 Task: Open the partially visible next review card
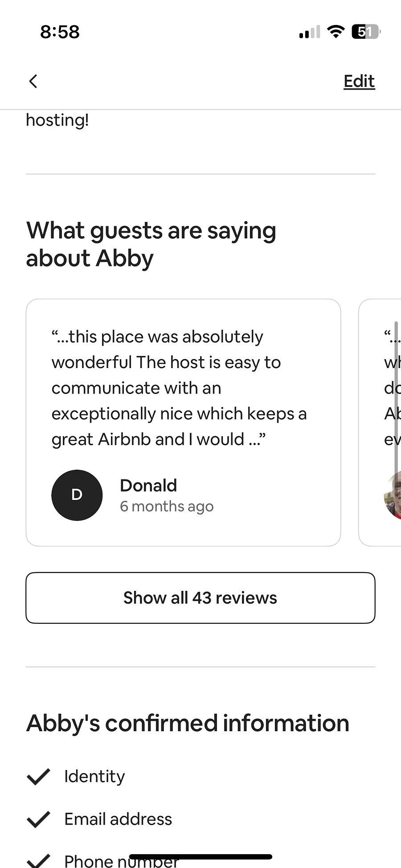[x=380, y=422]
